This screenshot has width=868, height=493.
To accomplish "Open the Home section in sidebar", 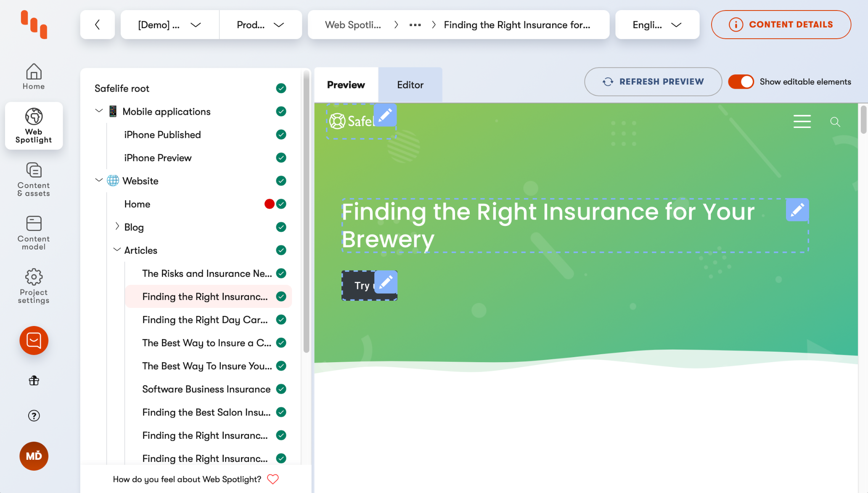I will tap(34, 77).
